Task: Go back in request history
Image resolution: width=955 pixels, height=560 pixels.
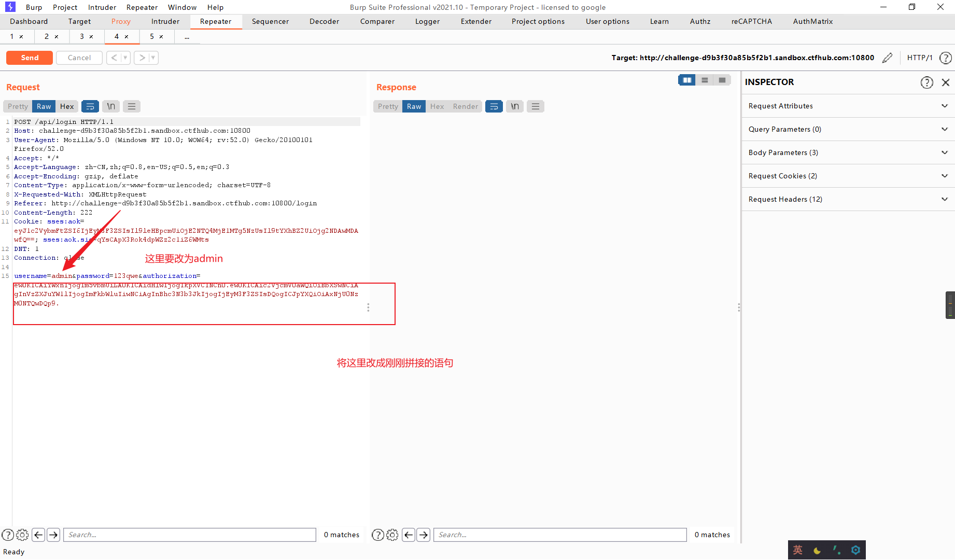Action: [x=114, y=58]
